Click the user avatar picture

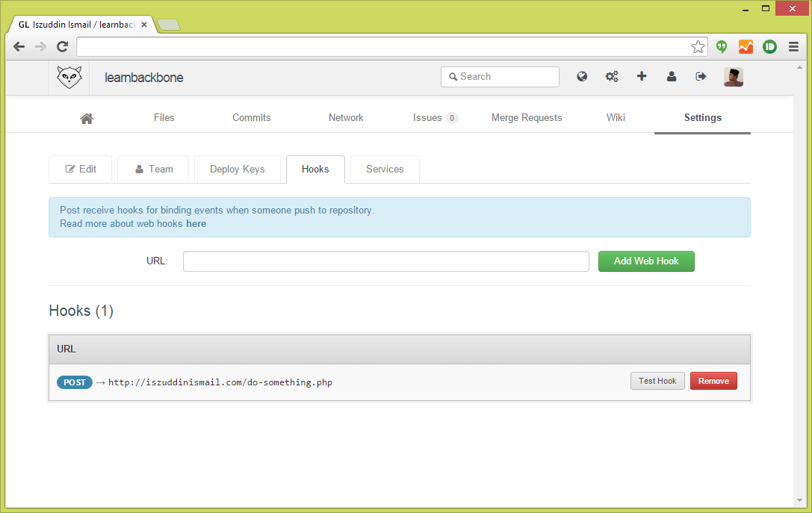tap(733, 77)
